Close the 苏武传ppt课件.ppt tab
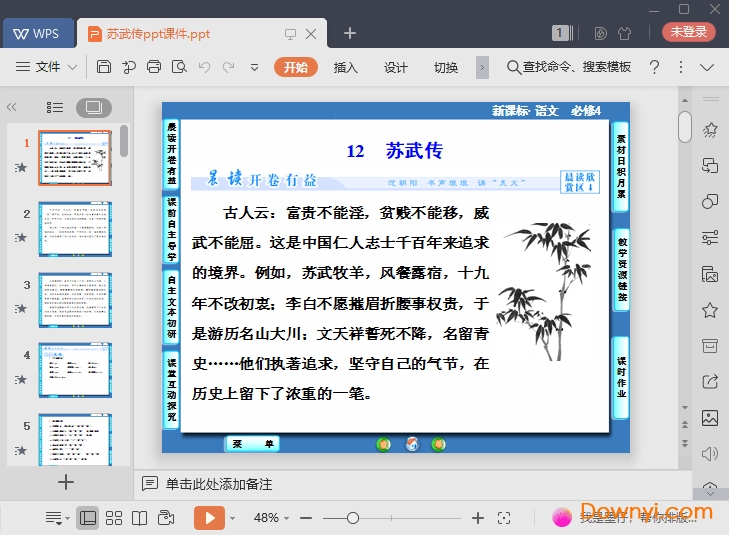This screenshot has width=729, height=535. (311, 33)
